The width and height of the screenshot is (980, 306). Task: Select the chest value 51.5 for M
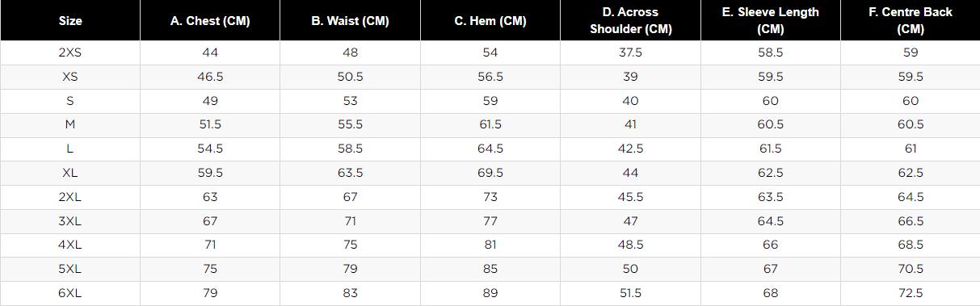(210, 124)
